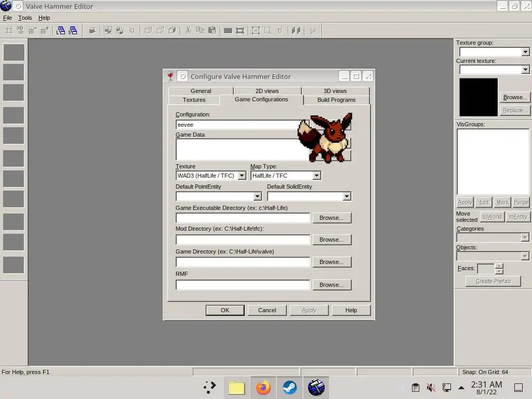The width and height of the screenshot is (532, 399).
Task: Open the Texture group dropdown
Action: pos(525,52)
